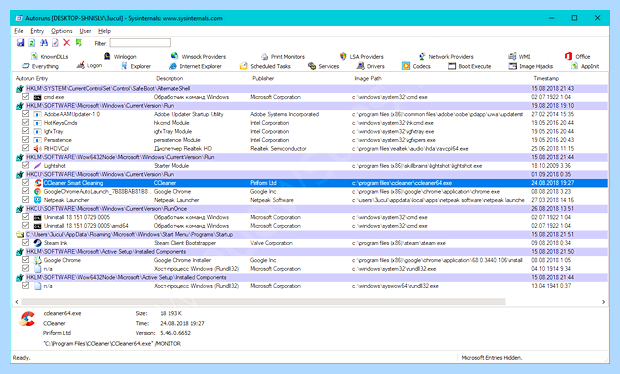
Task: Click the Save floppy disk icon
Action: [x=21, y=43]
